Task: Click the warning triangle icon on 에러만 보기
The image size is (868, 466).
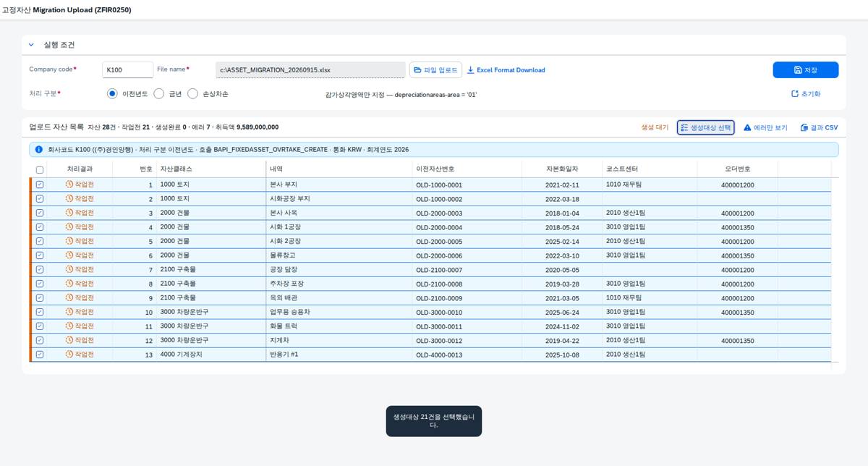Action: tap(747, 127)
